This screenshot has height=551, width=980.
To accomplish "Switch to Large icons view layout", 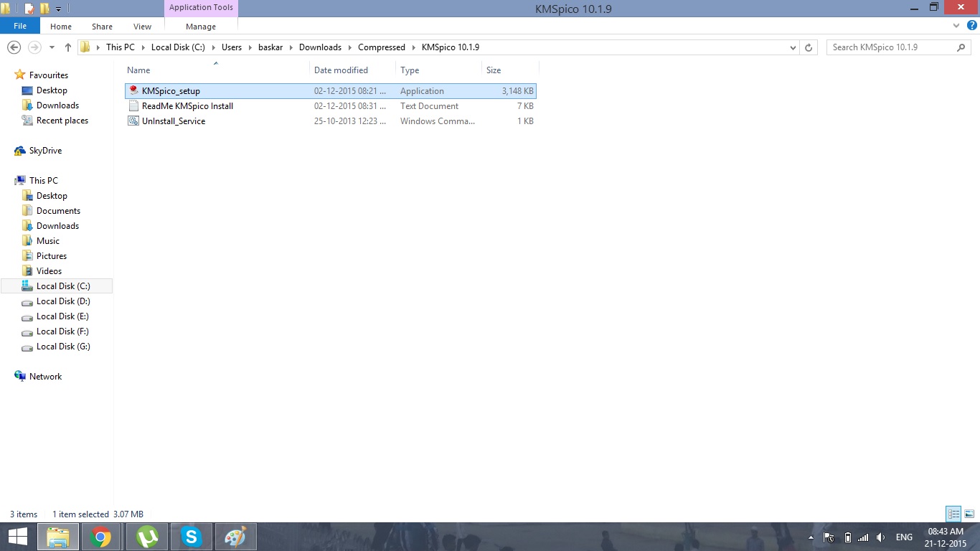I will [969, 514].
